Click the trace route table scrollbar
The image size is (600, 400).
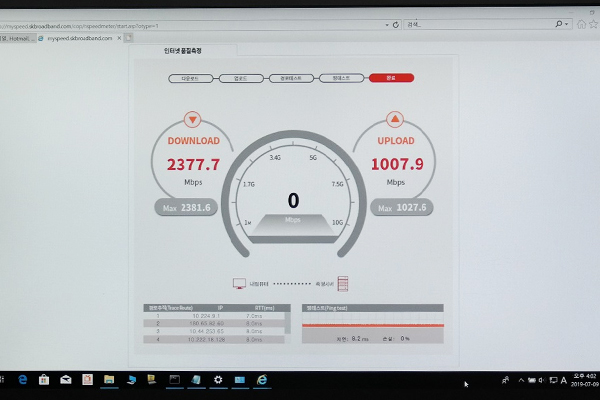coord(288,322)
